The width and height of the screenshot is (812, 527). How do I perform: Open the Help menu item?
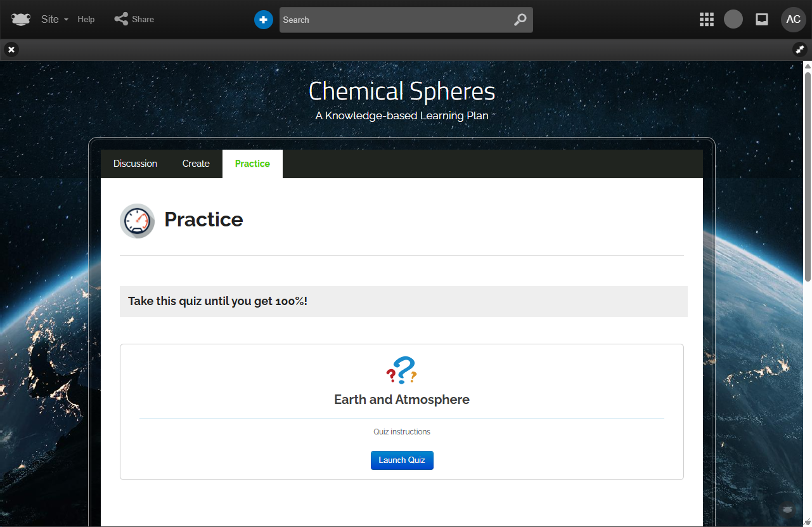(x=86, y=20)
